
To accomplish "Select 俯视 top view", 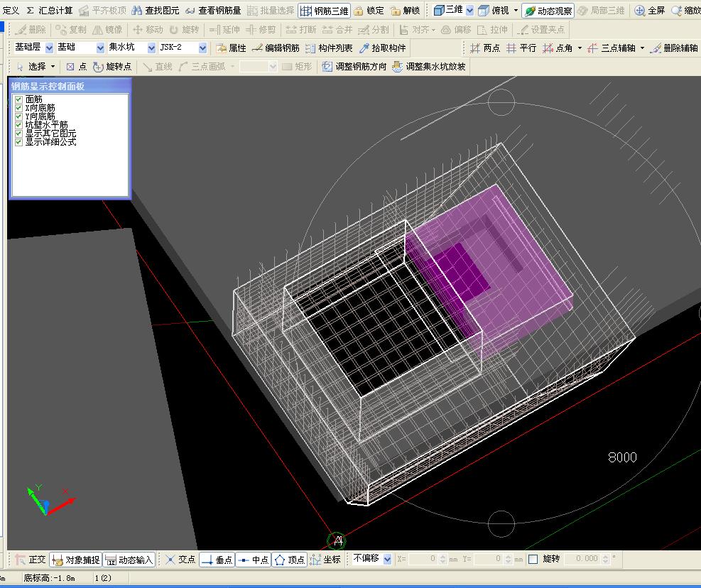I will pyautogui.click(x=494, y=10).
